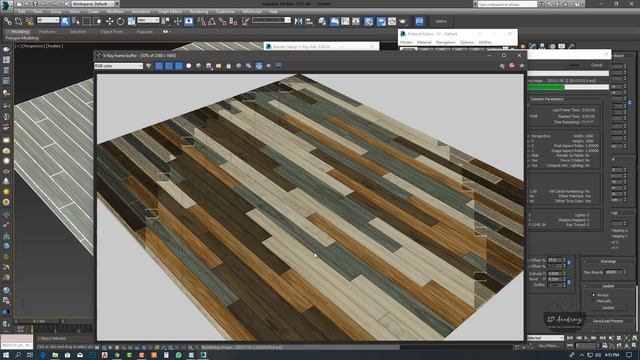Viewport: 640px width, 360px height.
Task: Stop rendering with red frame buffer icon
Action: [512, 66]
